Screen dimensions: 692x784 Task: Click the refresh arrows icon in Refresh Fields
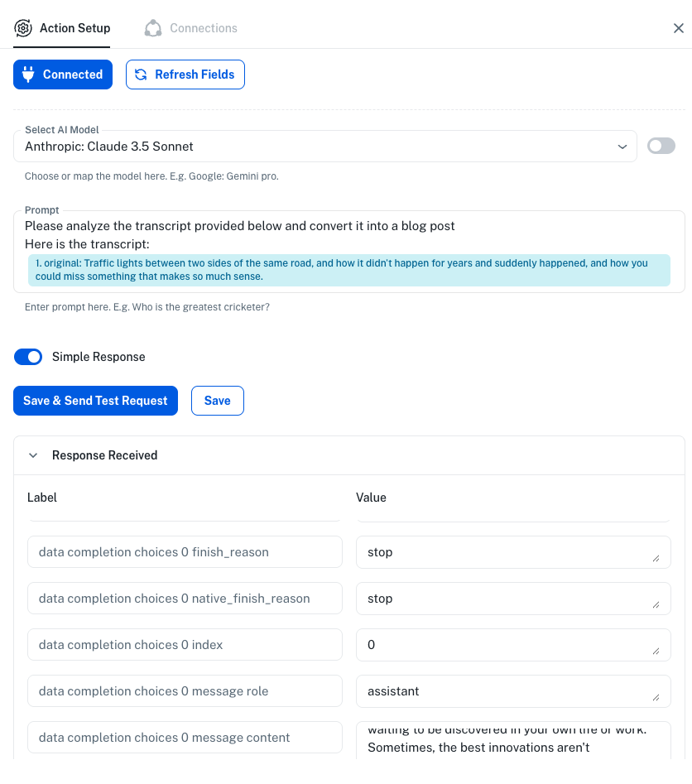[x=141, y=75]
